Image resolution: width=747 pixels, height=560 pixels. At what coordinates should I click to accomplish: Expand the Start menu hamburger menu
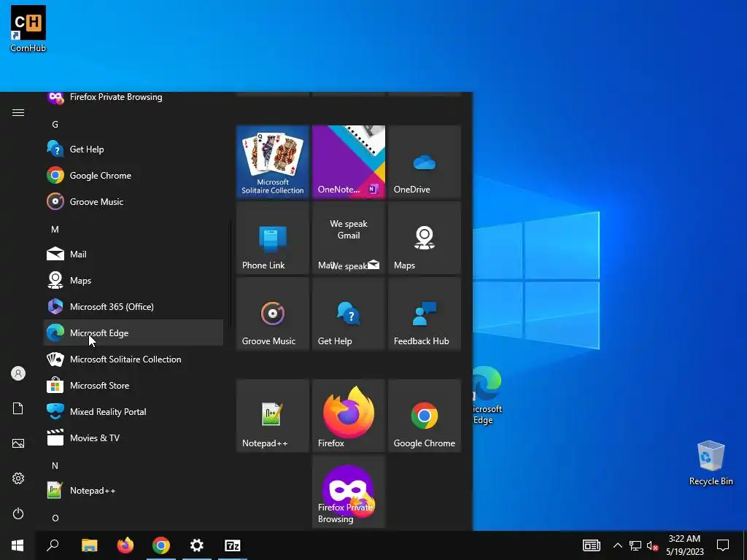click(18, 112)
